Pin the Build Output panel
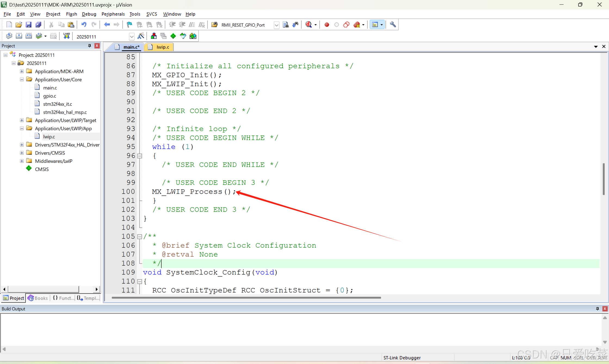This screenshot has height=364, width=609. (x=597, y=309)
